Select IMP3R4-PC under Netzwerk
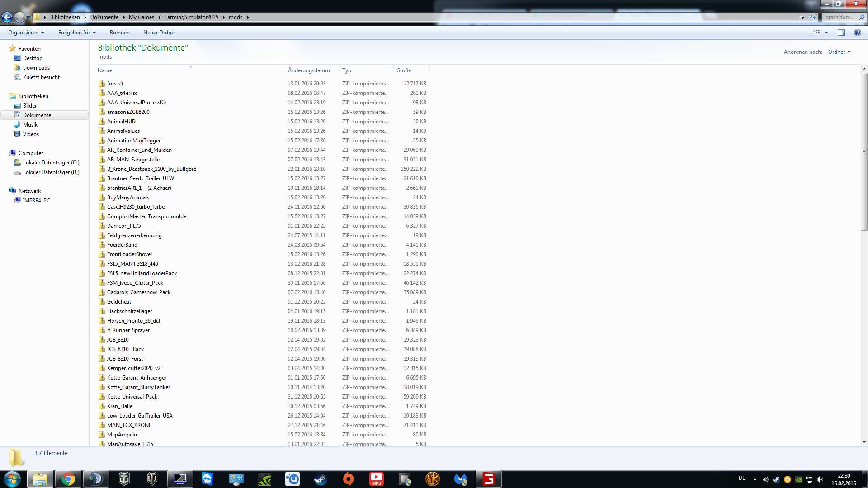Image resolution: width=868 pixels, height=488 pixels. 36,201
